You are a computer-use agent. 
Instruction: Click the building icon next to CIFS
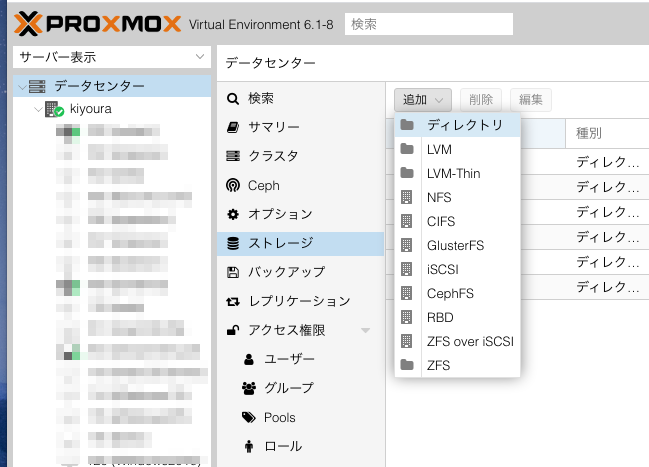(x=407, y=221)
